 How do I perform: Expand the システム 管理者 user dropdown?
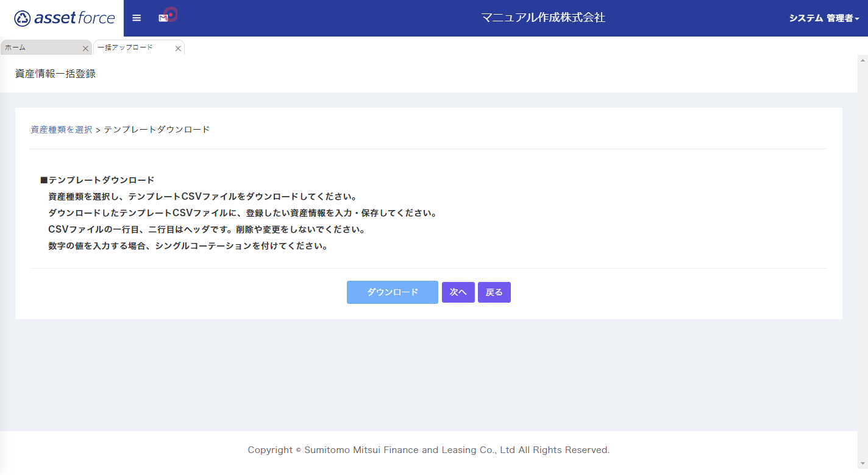click(824, 18)
